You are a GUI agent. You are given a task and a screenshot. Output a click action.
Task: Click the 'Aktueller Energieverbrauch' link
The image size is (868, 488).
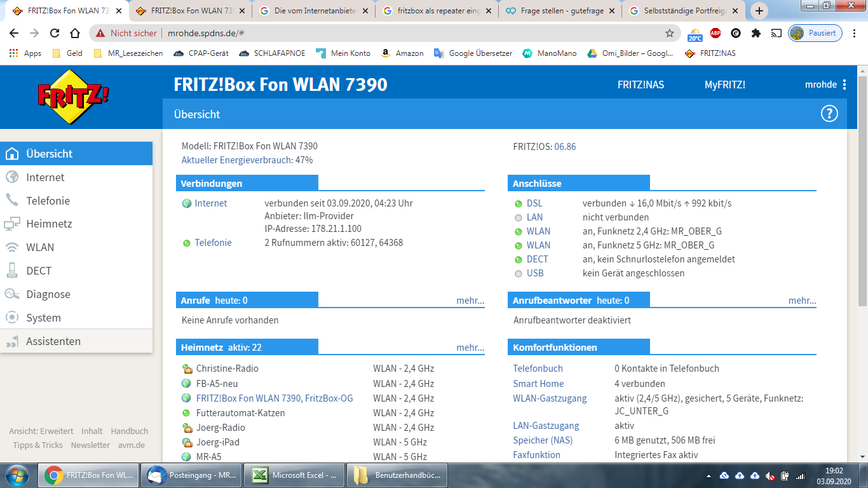[x=237, y=160]
